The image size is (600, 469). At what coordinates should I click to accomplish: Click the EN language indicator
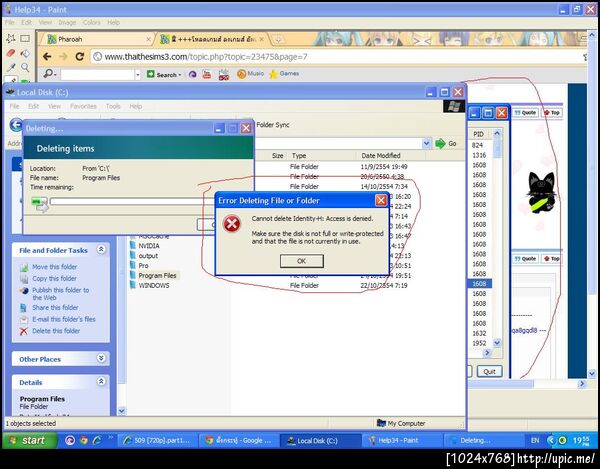pyautogui.click(x=535, y=440)
